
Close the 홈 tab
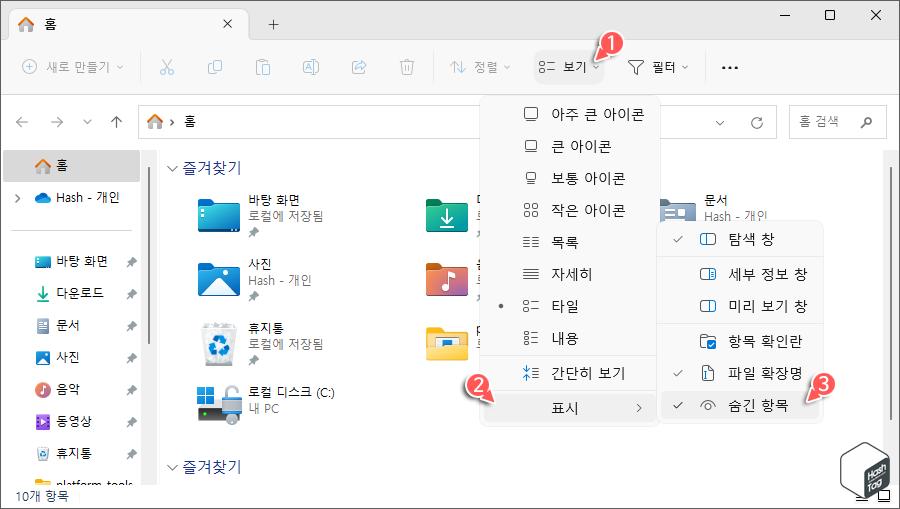coord(228,24)
